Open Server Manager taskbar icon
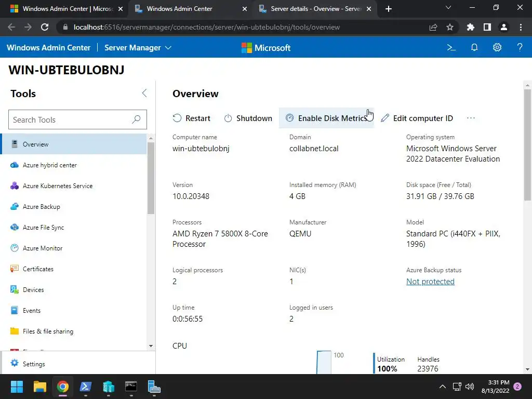532x399 pixels. [x=154, y=387]
